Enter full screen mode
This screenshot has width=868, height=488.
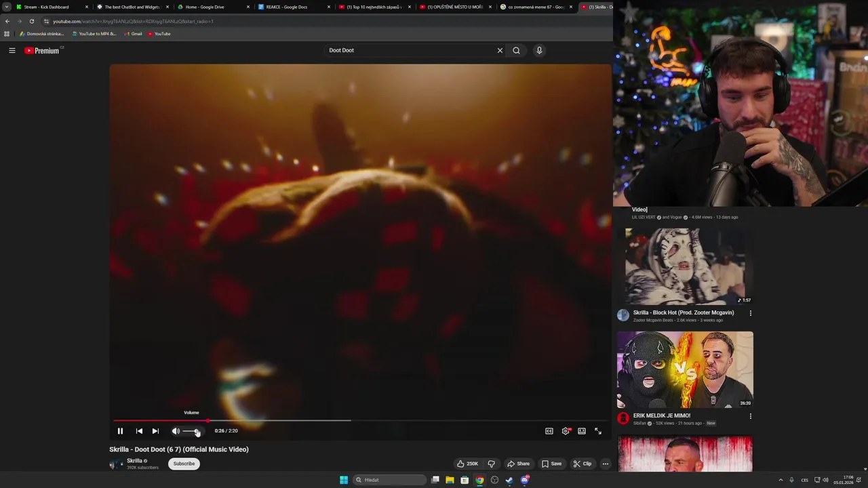(598, 431)
